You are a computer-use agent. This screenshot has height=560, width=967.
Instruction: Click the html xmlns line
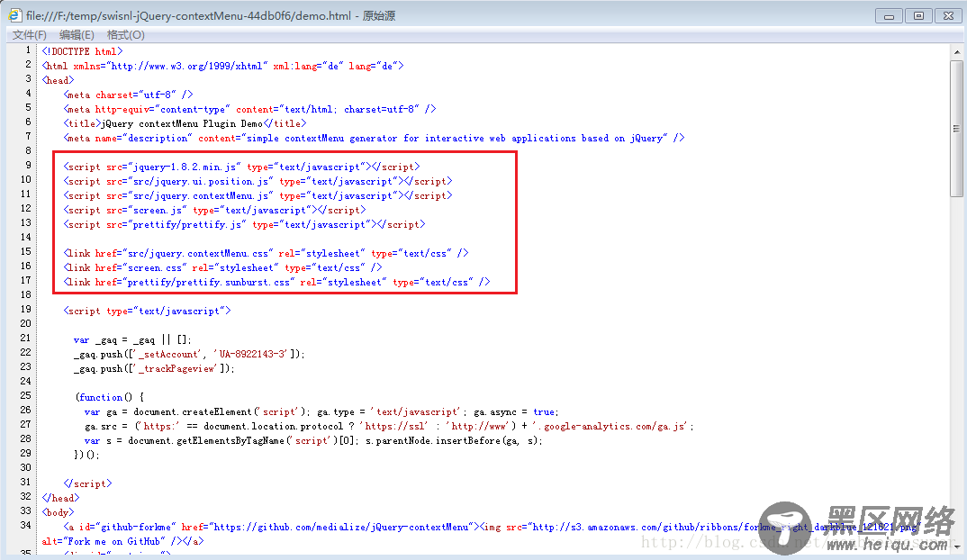(x=222, y=66)
